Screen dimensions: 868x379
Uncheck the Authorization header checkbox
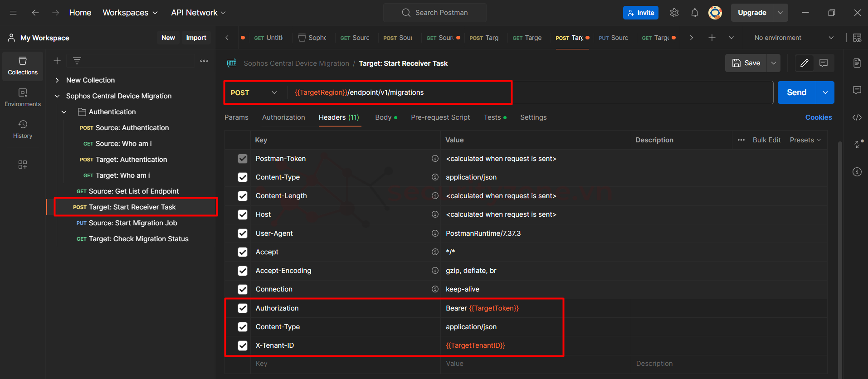[x=243, y=308]
